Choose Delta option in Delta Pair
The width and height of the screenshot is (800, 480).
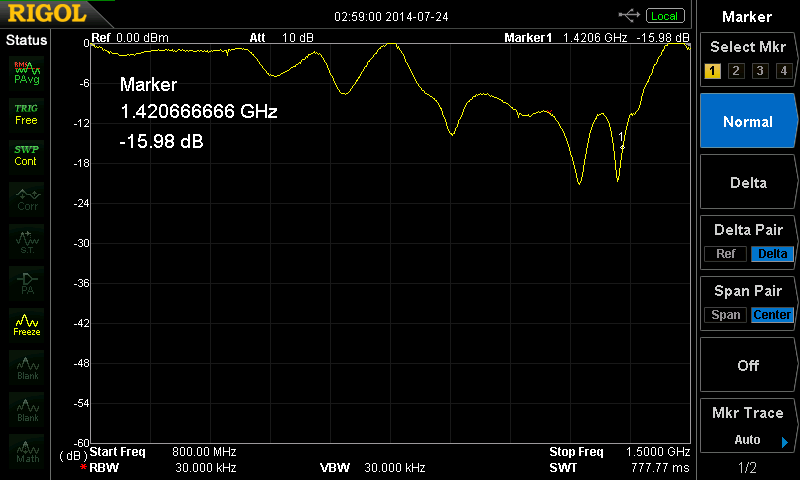[772, 254]
